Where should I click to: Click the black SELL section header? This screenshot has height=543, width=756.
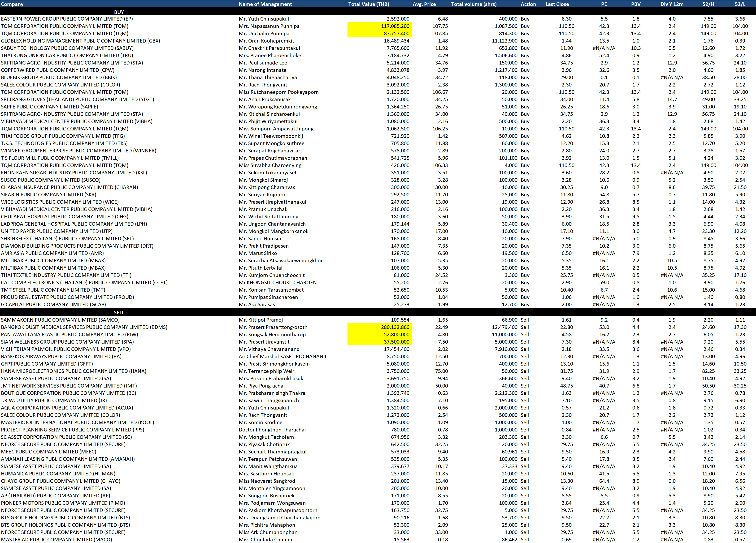(x=119, y=312)
